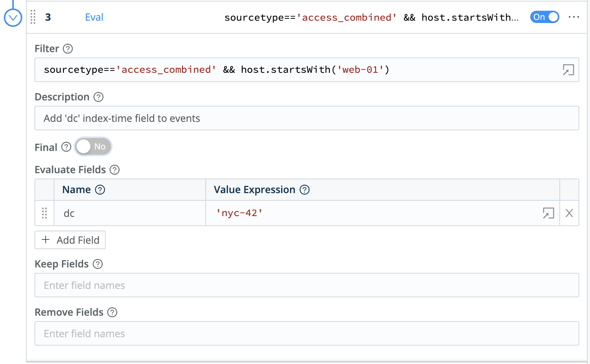Collapse function 3 with the circle chevron
This screenshot has height=364, width=590.
(13, 18)
